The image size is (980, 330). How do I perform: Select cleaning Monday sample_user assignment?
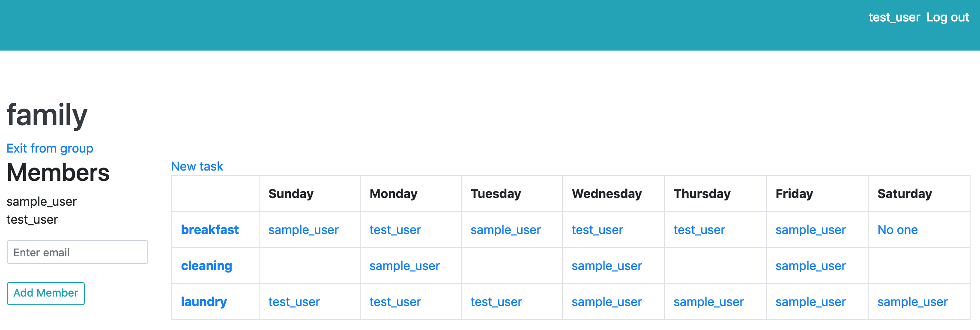(x=404, y=266)
